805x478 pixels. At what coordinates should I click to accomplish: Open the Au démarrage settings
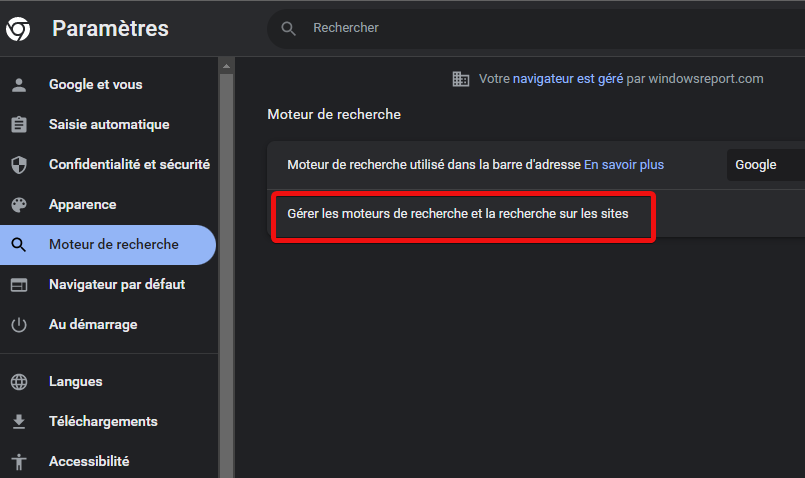pos(93,324)
